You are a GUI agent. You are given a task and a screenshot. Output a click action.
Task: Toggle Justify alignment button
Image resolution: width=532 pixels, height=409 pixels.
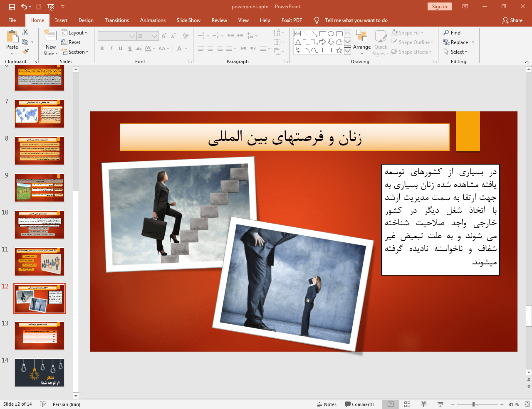click(229, 49)
